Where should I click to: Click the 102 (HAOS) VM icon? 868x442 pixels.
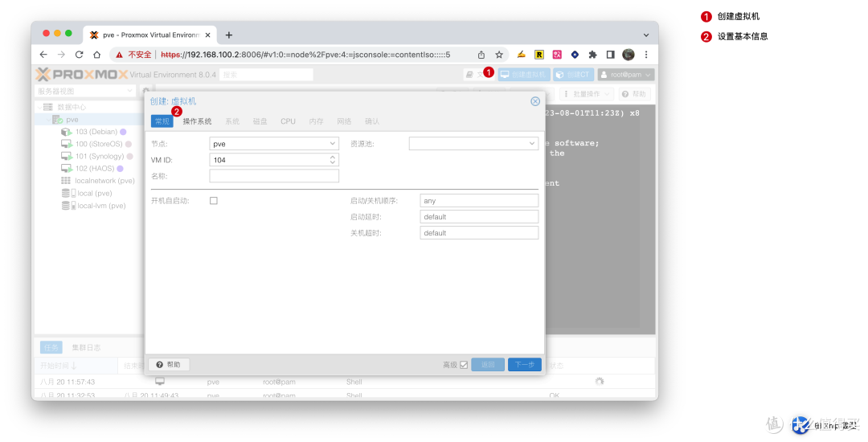click(x=67, y=168)
